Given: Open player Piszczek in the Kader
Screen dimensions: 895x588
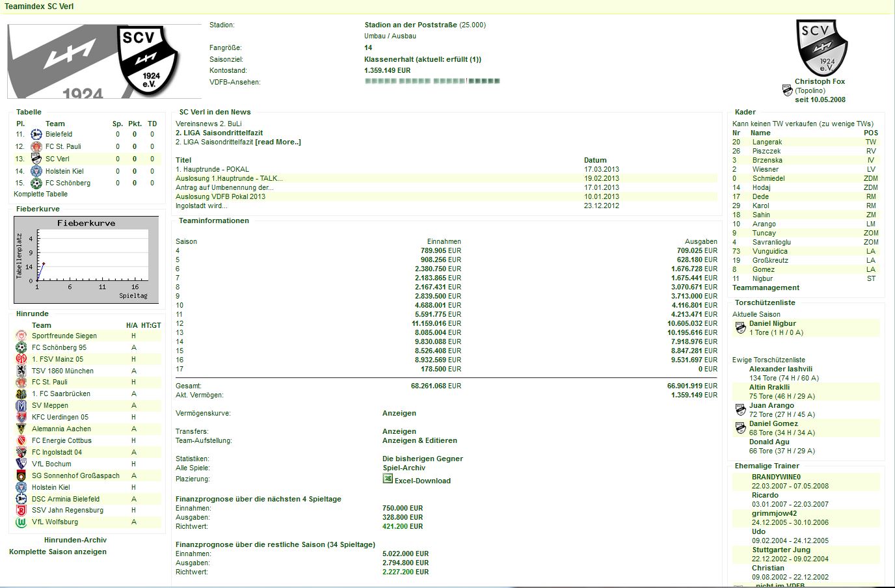Looking at the screenshot, I should coord(766,152).
